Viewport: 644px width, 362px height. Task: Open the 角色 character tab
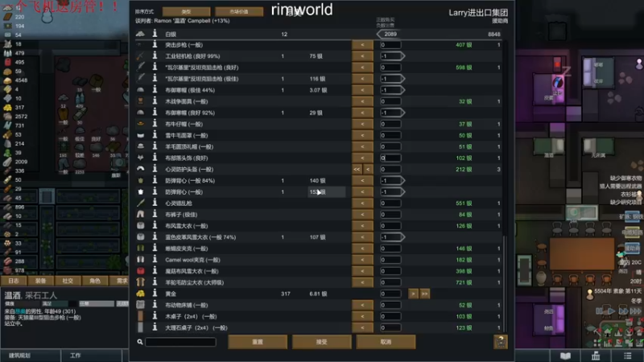coord(95,281)
